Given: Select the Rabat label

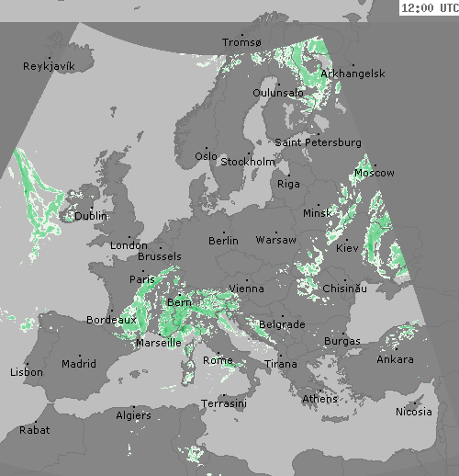Looking at the screenshot, I should pos(35,430).
